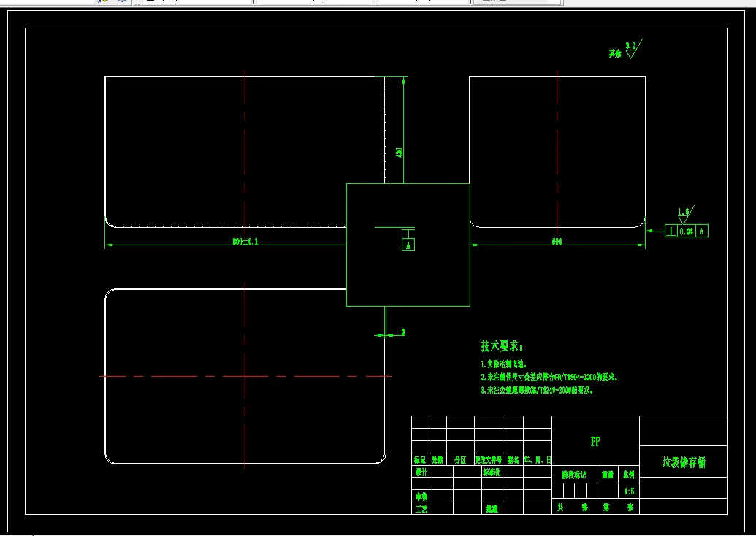Select the 比例 header cell

pos(629,475)
